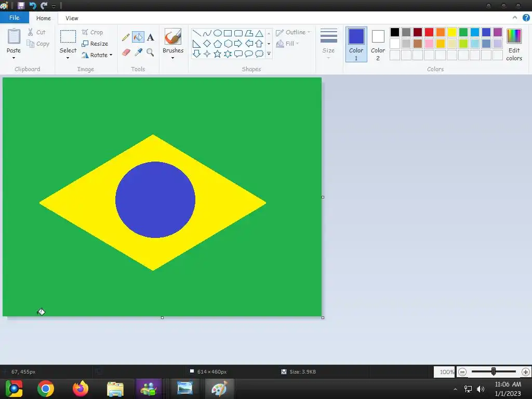Expand the Paste dropdown arrow
Screen dimensions: 532x399
14,58
